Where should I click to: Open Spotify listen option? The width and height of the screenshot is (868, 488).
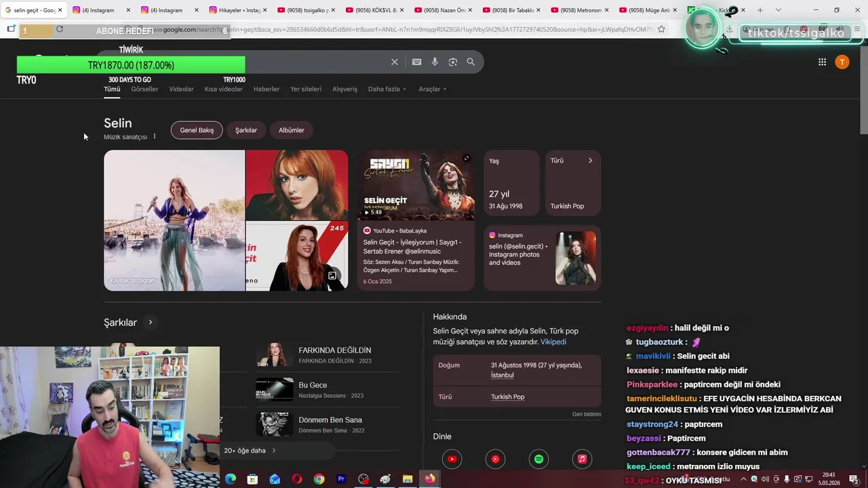(538, 460)
